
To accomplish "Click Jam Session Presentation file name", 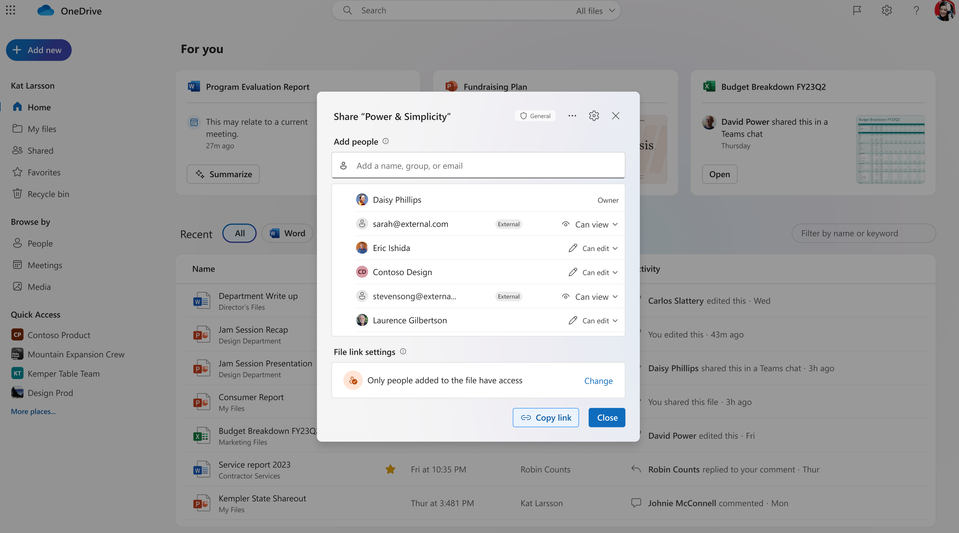I will [x=265, y=363].
